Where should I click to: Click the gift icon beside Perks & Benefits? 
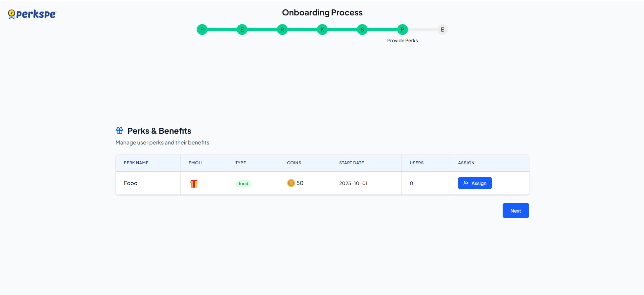(x=120, y=130)
